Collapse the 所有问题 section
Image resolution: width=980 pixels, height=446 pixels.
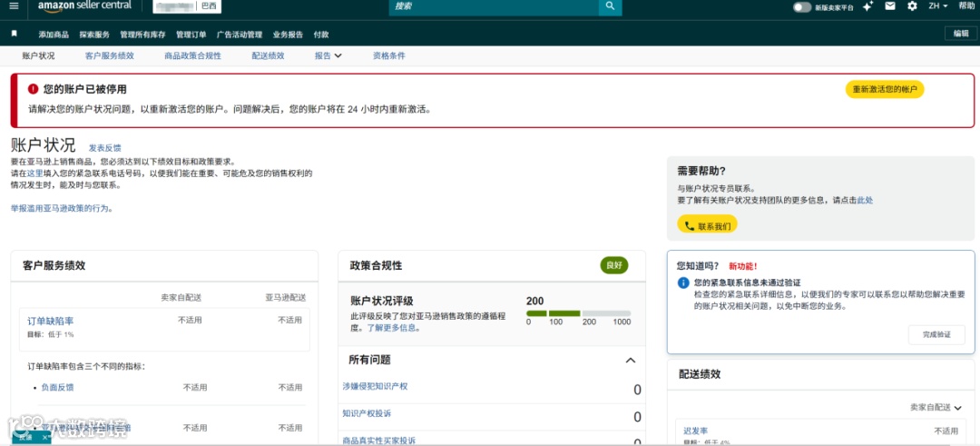(x=631, y=361)
